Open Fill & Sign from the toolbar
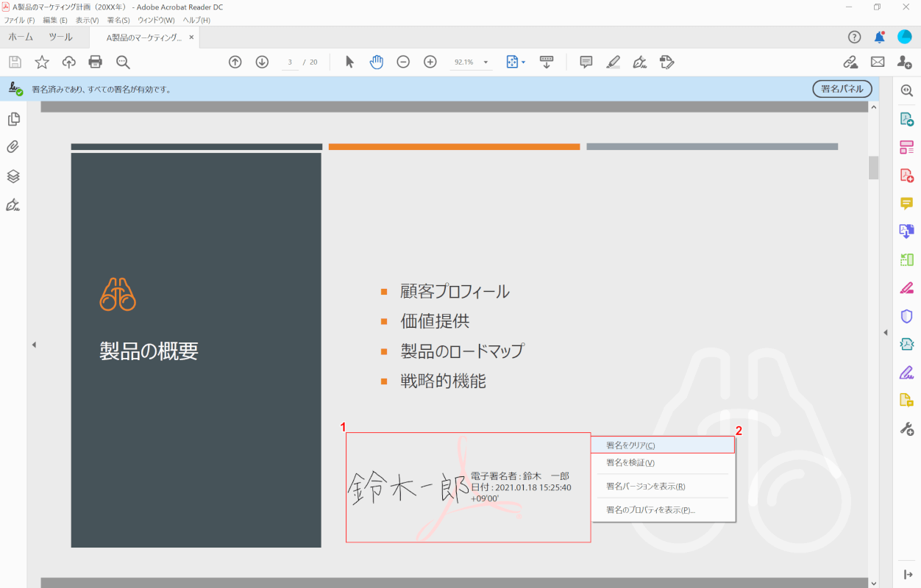 point(666,62)
